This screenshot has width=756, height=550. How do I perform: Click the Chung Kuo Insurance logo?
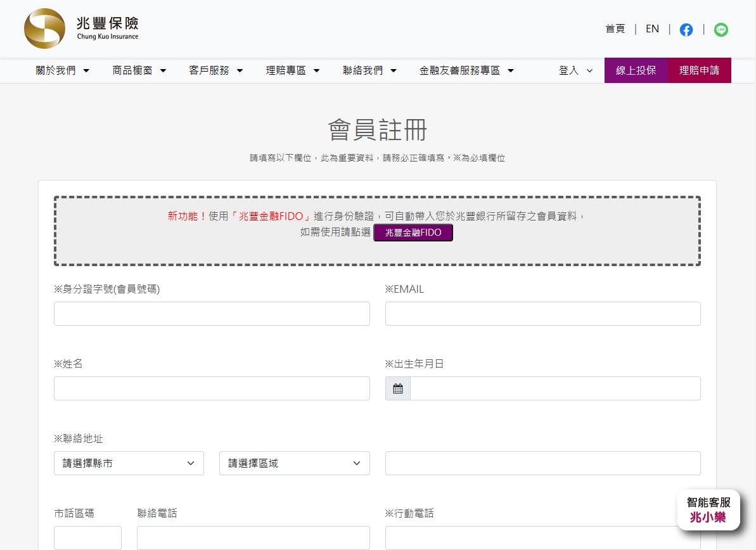82,29
